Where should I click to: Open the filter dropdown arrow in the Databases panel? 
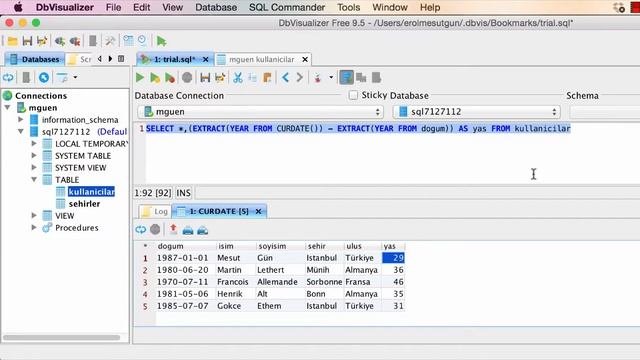[76, 77]
